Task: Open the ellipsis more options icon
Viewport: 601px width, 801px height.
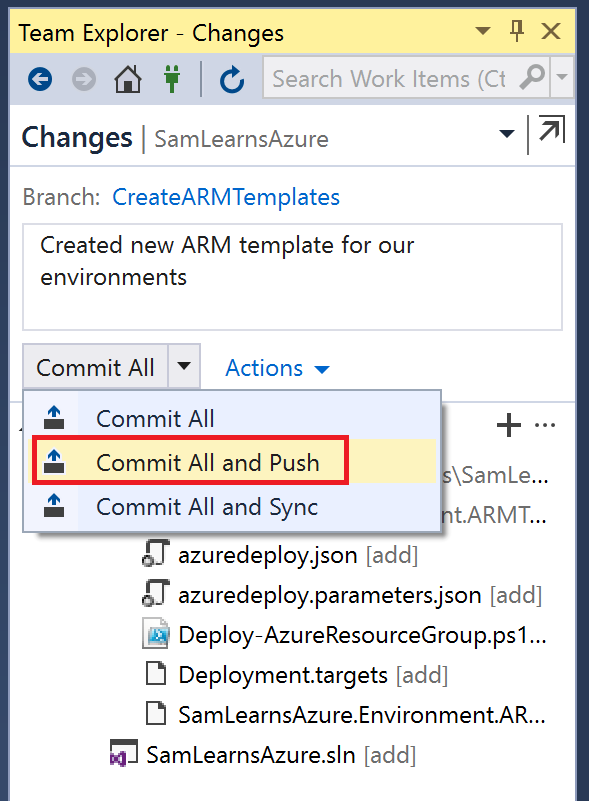Action: 545,426
